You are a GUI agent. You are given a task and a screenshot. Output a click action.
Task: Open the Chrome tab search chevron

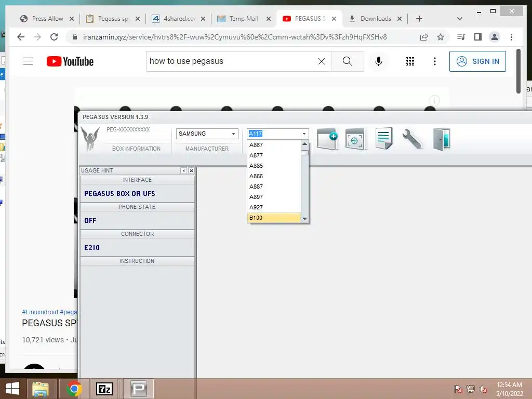tap(460, 19)
